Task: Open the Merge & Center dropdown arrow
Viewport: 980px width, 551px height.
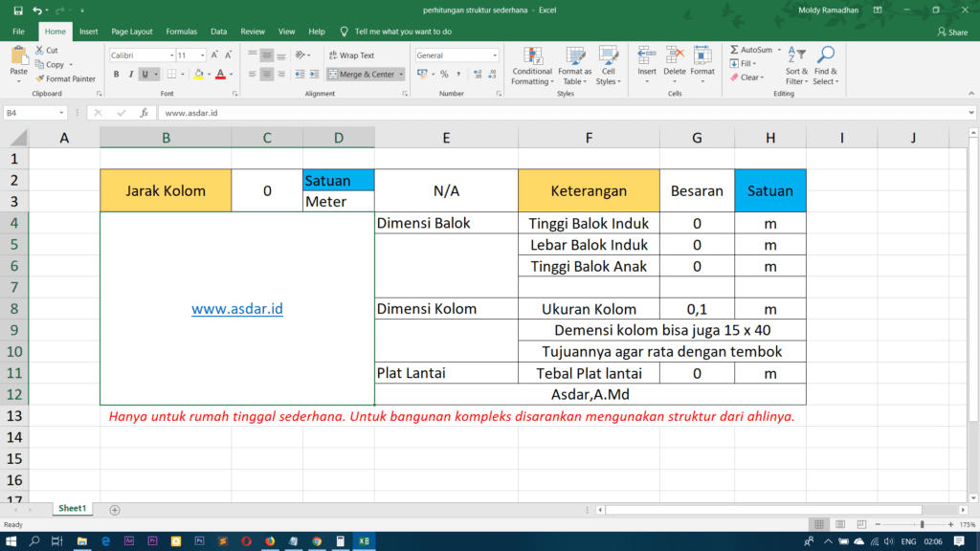Action: click(402, 74)
